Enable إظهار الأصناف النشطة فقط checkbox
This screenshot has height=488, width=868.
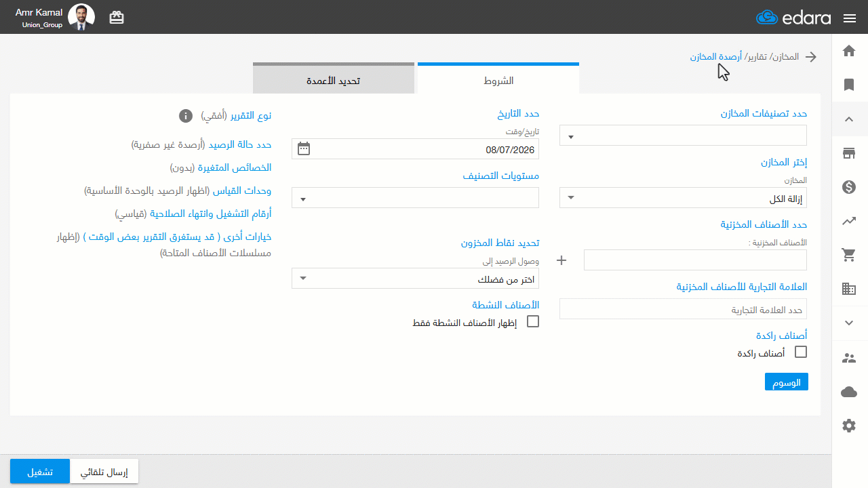(533, 321)
